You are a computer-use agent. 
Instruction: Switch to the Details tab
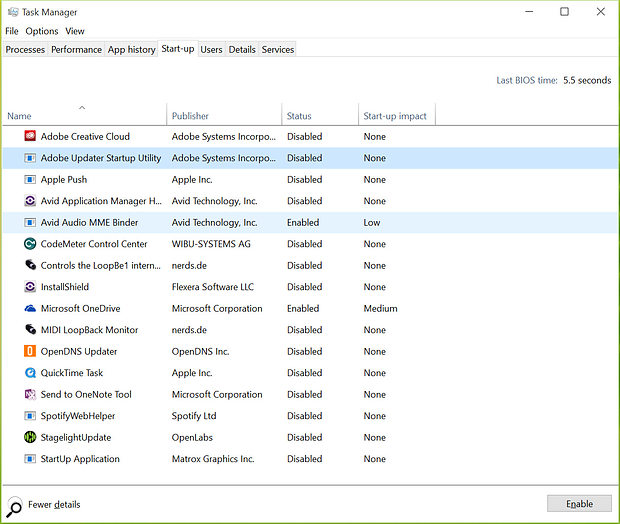[242, 49]
